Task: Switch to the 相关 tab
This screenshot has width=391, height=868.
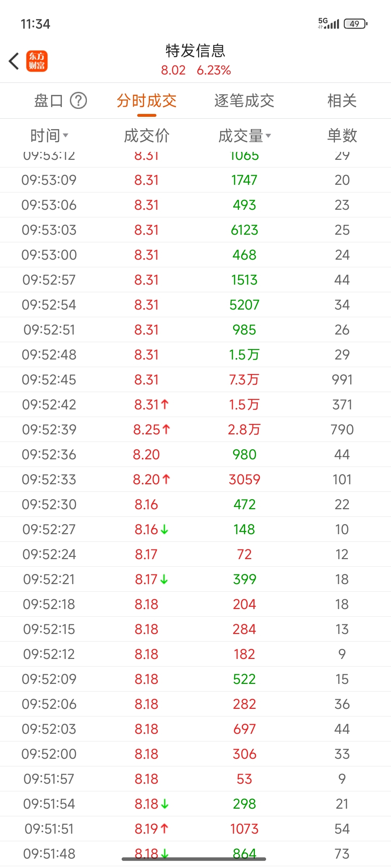Action: (342, 101)
